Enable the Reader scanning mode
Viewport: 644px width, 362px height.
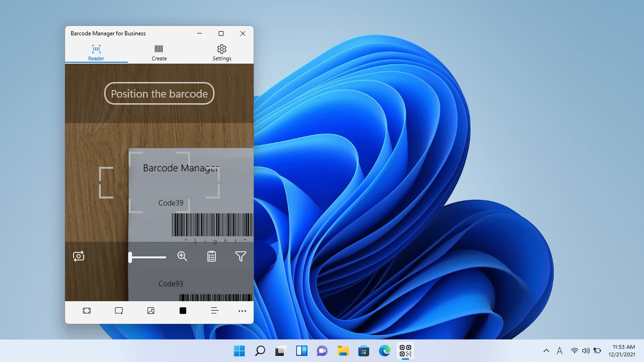coord(96,52)
